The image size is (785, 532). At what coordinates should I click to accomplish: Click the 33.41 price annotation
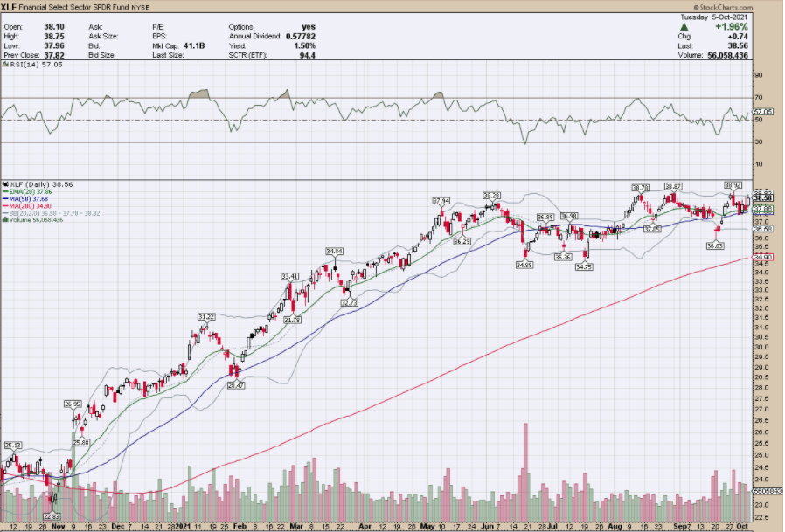pyautogui.click(x=290, y=276)
